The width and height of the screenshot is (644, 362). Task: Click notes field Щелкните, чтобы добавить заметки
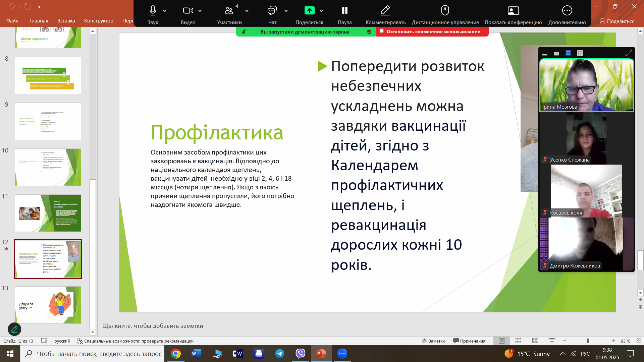(153, 326)
